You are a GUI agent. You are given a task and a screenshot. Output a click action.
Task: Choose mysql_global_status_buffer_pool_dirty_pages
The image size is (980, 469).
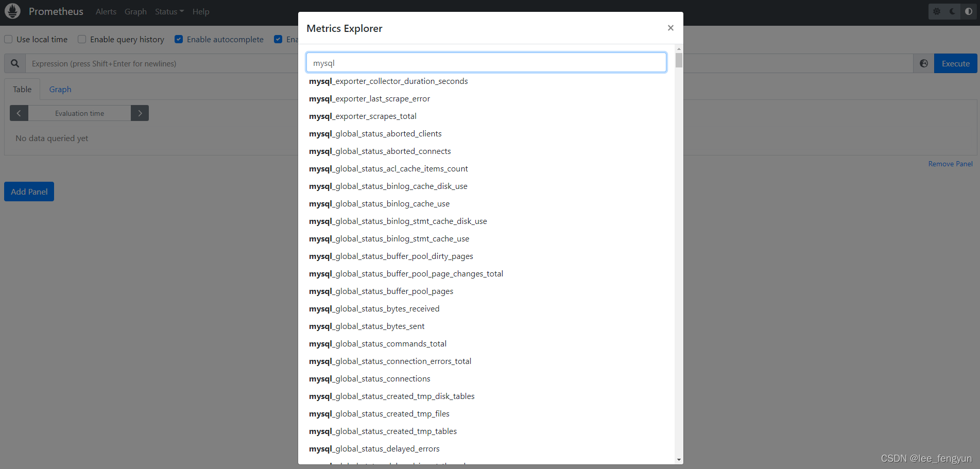[391, 256]
